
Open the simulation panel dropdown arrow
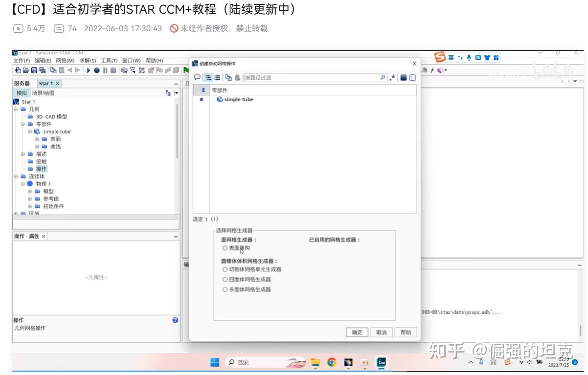176,93
